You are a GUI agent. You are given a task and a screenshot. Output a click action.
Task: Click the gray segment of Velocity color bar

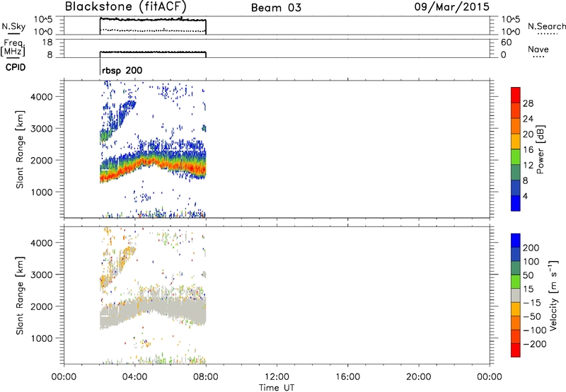[x=516, y=296]
